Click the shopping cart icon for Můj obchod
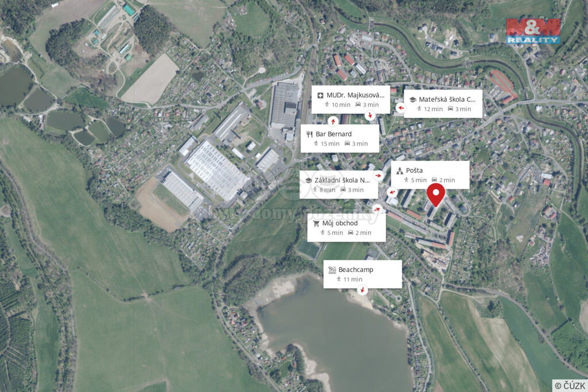Screen dimensions: 588x392 316,223
